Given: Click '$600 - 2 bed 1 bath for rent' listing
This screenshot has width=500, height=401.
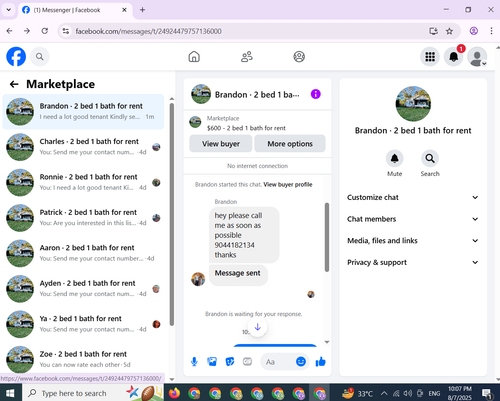Looking at the screenshot, I should point(246,128).
